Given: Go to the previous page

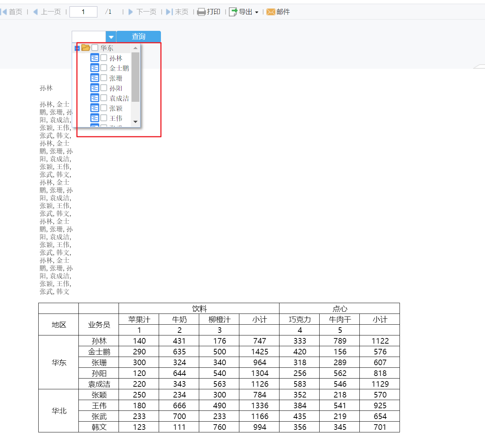Looking at the screenshot, I should click(x=47, y=12).
